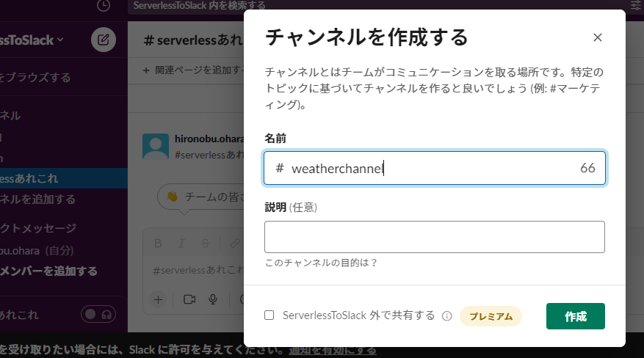Click the video clip camera icon
The image size is (644, 358).
point(189,300)
